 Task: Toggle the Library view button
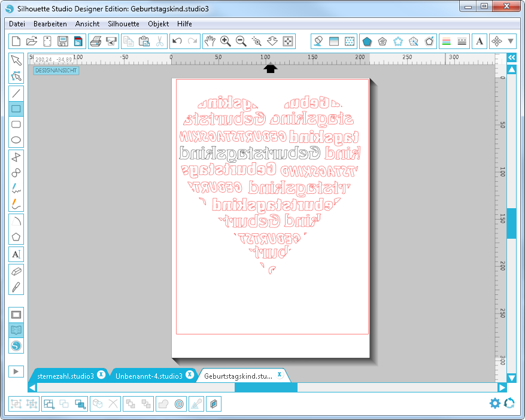(16, 330)
